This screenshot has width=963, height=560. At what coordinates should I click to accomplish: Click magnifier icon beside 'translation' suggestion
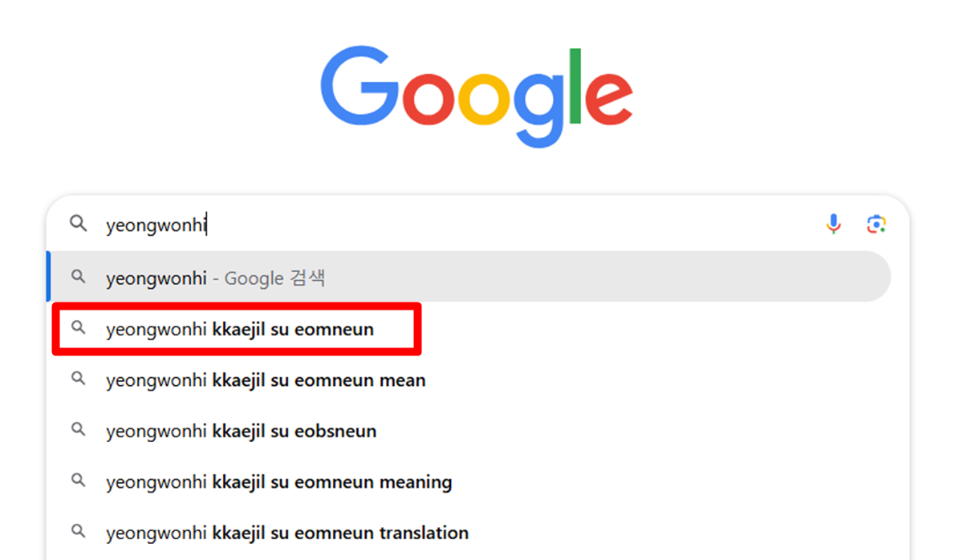coord(78,531)
